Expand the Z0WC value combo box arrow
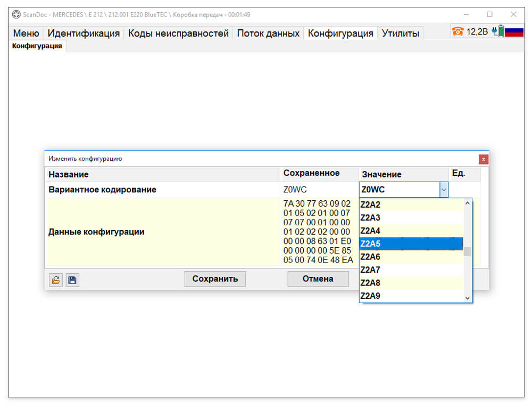Screen dimensions: 532x408 coord(444,190)
